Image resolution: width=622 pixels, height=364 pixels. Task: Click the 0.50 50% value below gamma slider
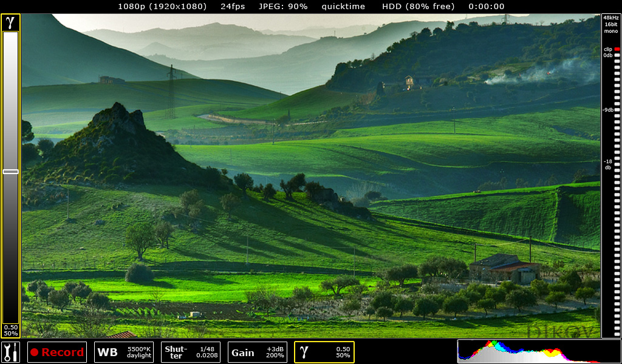pyautogui.click(x=10, y=331)
